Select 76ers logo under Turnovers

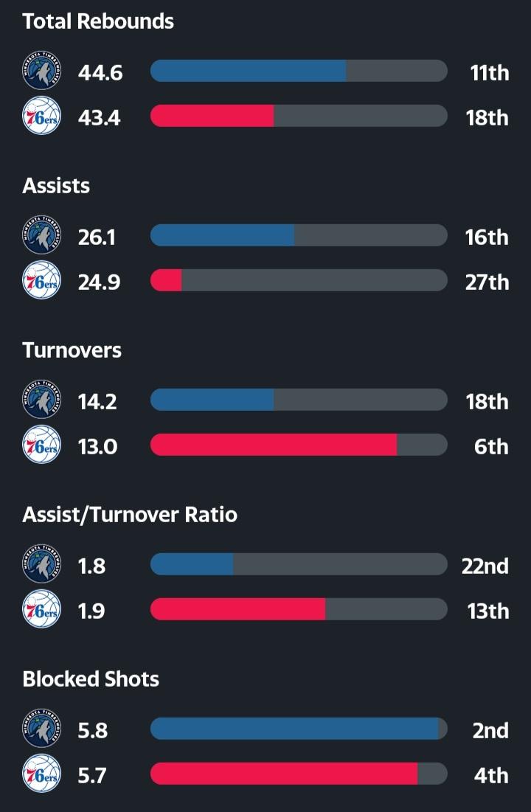click(41, 445)
